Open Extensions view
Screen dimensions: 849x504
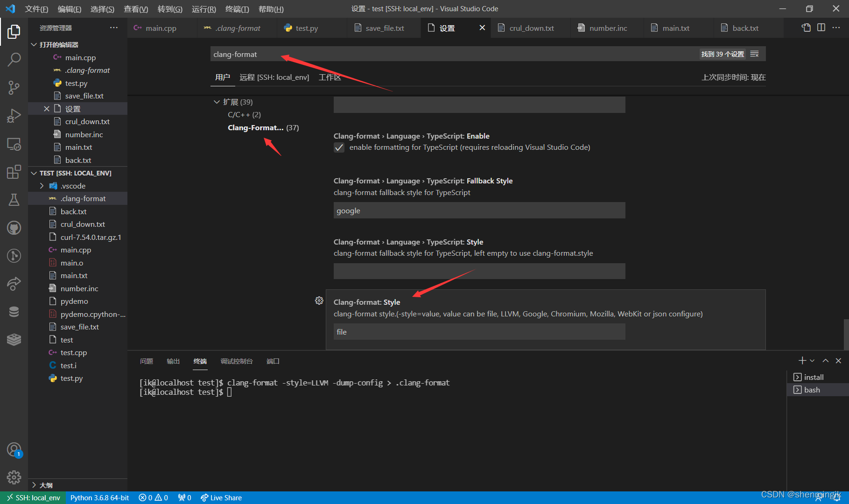[x=14, y=172]
